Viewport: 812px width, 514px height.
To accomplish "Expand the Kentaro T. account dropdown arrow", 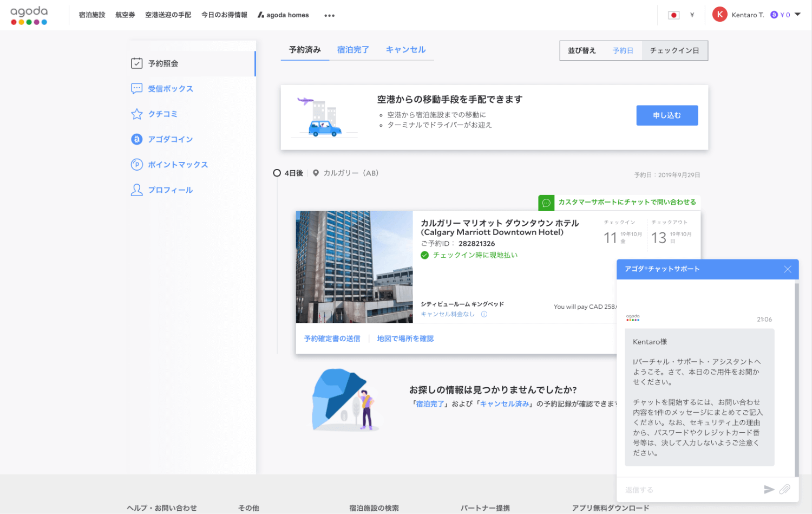I will point(797,15).
